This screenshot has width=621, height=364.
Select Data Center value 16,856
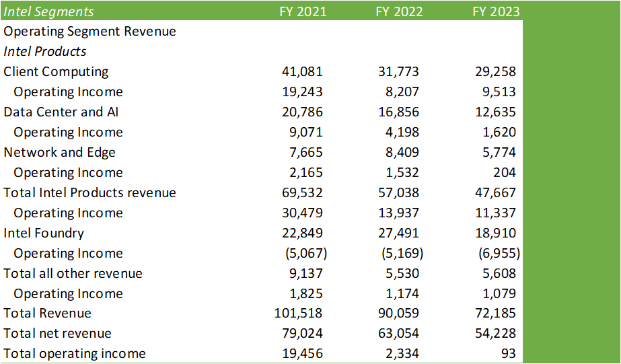pyautogui.click(x=398, y=112)
